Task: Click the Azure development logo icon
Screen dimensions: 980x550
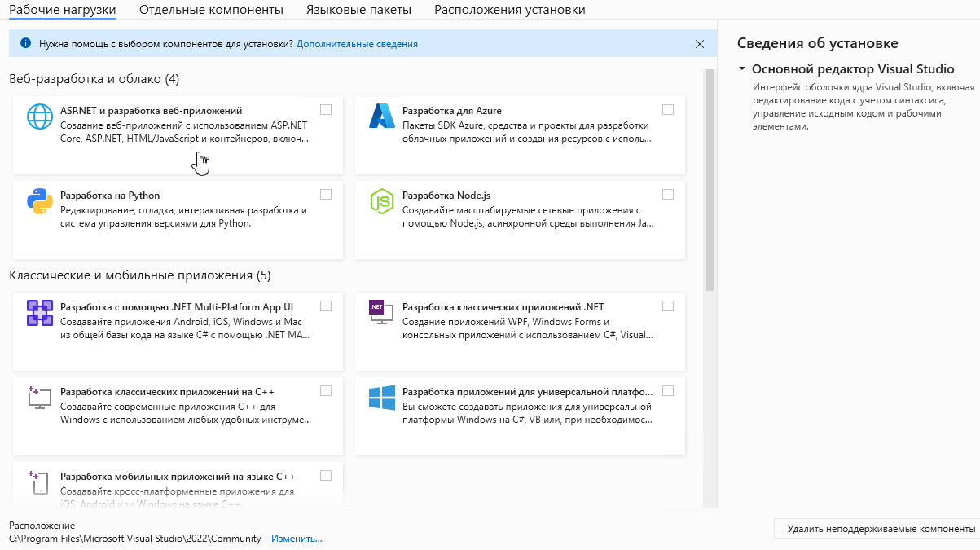Action: (381, 117)
